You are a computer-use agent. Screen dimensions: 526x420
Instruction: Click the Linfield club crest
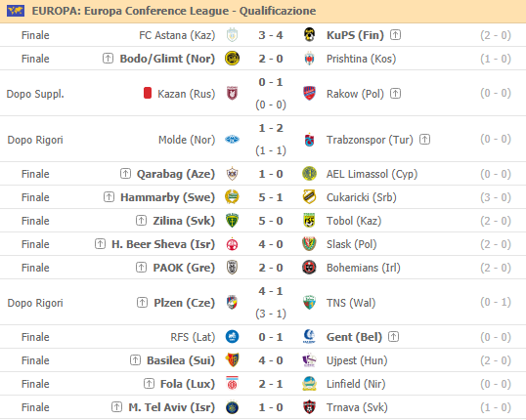309,384
